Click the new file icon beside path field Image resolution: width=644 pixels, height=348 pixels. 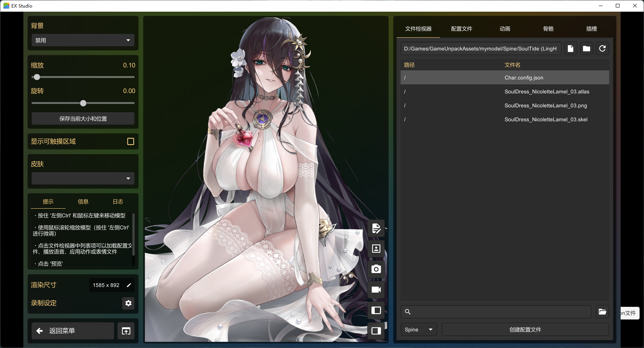(571, 49)
